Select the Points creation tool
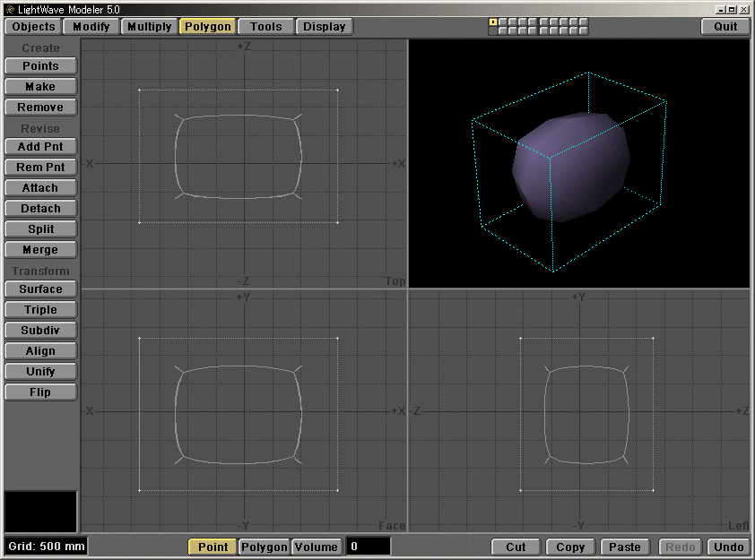This screenshot has height=560, width=755. click(x=39, y=65)
